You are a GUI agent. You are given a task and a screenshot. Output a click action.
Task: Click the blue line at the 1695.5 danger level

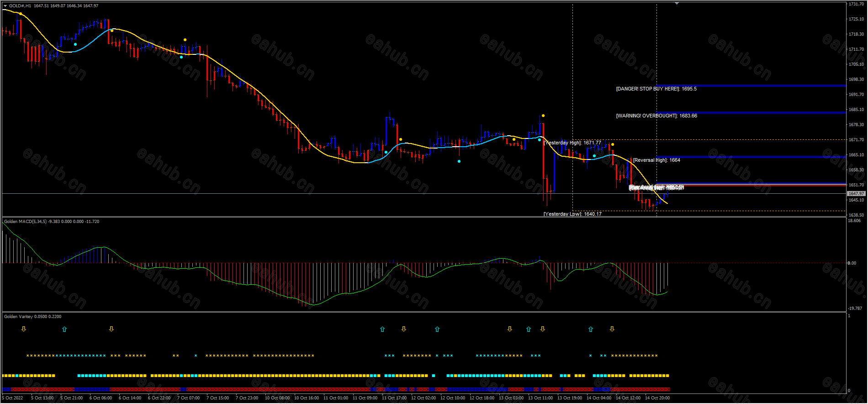click(x=751, y=85)
